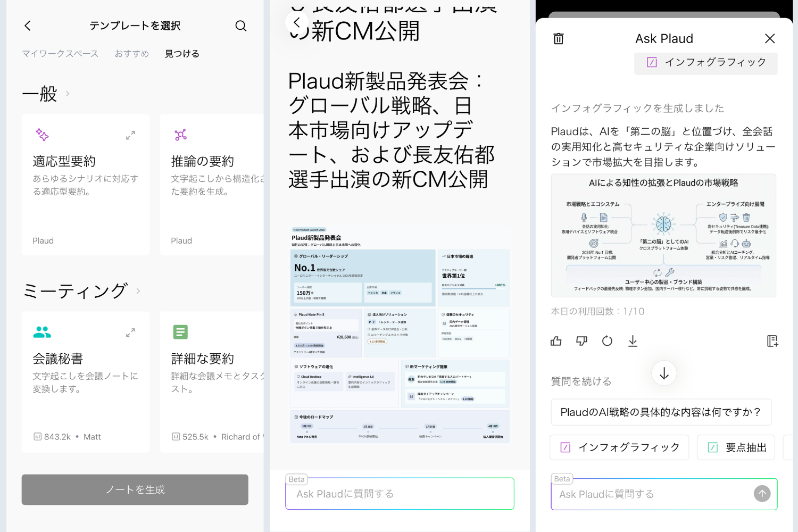Click the インフォグラフィック suggestion chip at the bottom
The image size is (798, 532).
[620, 447]
